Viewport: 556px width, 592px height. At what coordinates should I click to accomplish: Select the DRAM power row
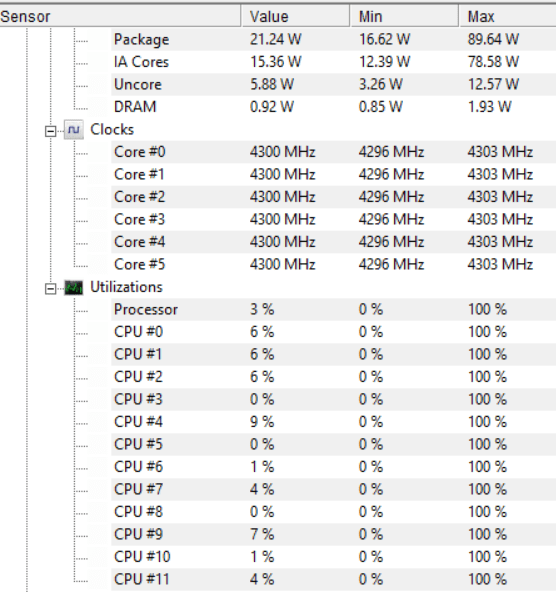point(334,107)
